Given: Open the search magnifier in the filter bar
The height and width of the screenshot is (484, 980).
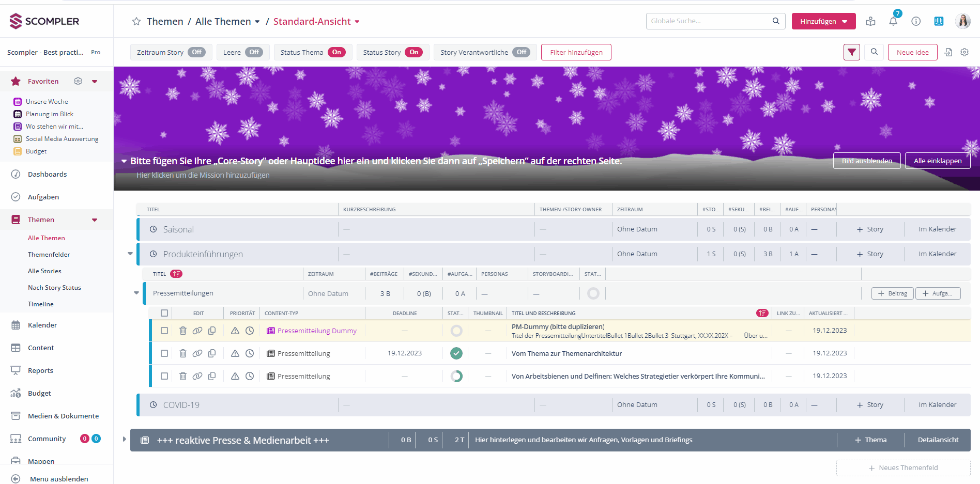Looking at the screenshot, I should (874, 52).
